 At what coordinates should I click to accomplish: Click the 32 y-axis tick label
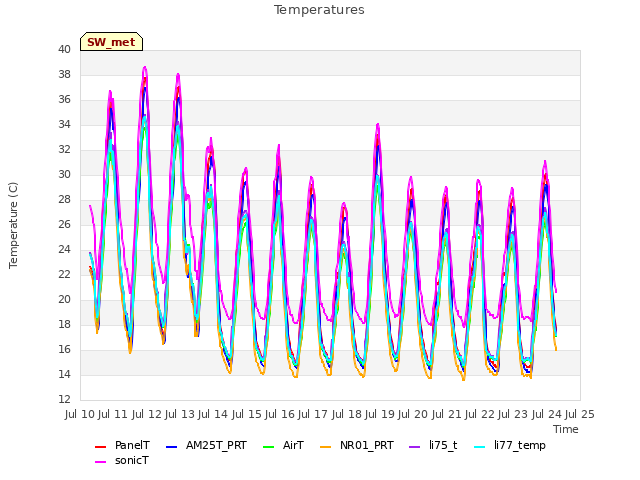click(64, 149)
